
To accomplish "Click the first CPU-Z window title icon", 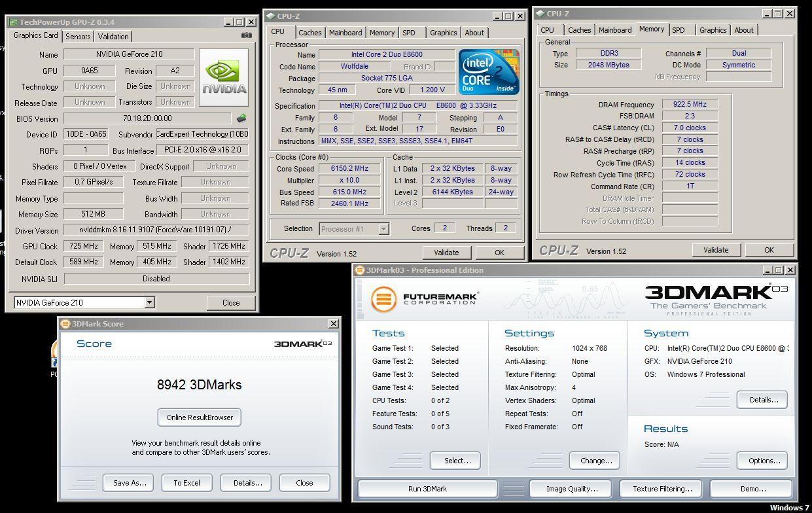I will click(x=271, y=16).
